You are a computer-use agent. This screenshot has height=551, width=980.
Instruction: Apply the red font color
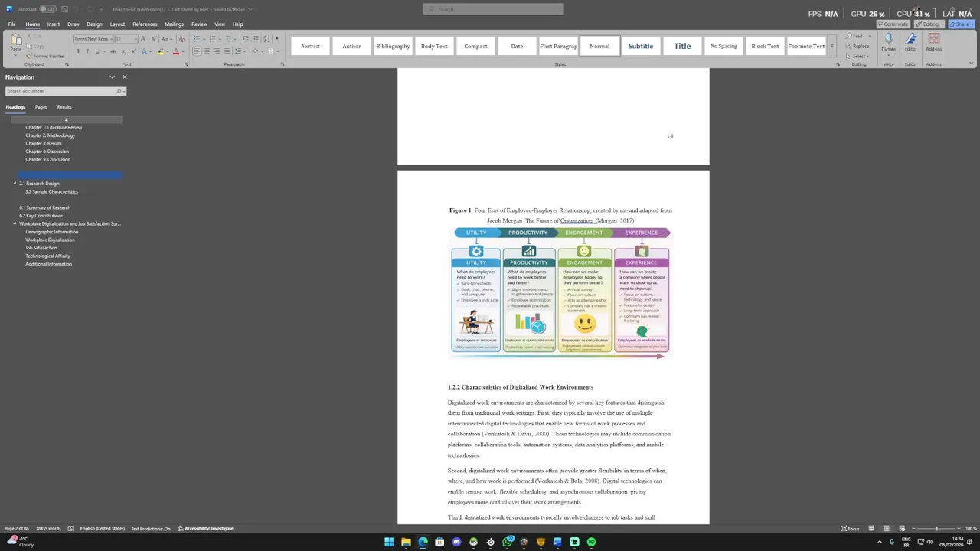[176, 51]
